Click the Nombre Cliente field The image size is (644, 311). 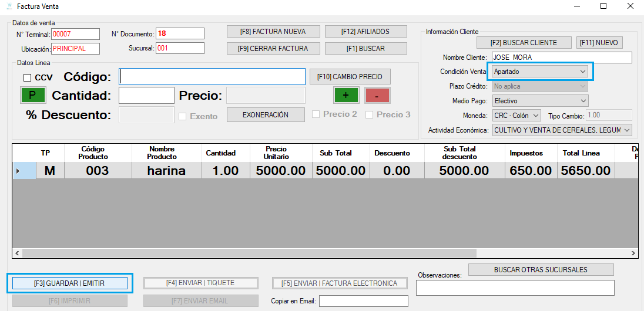point(562,58)
